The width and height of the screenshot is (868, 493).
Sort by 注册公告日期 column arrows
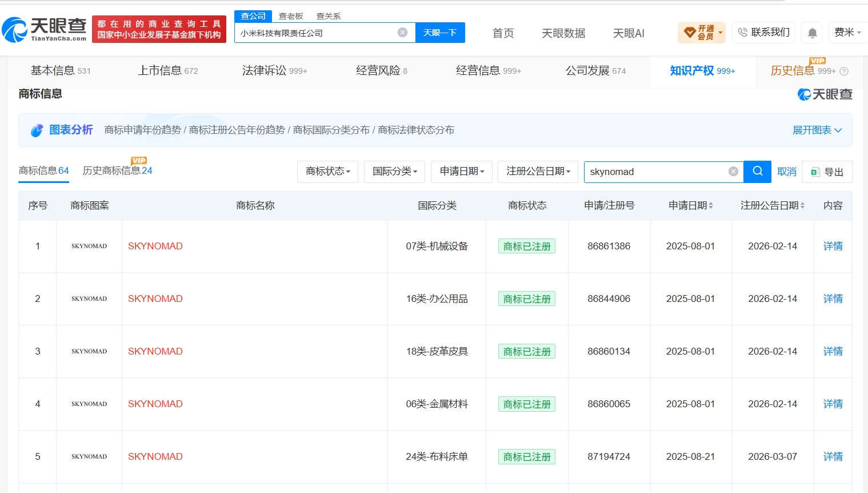[802, 205]
